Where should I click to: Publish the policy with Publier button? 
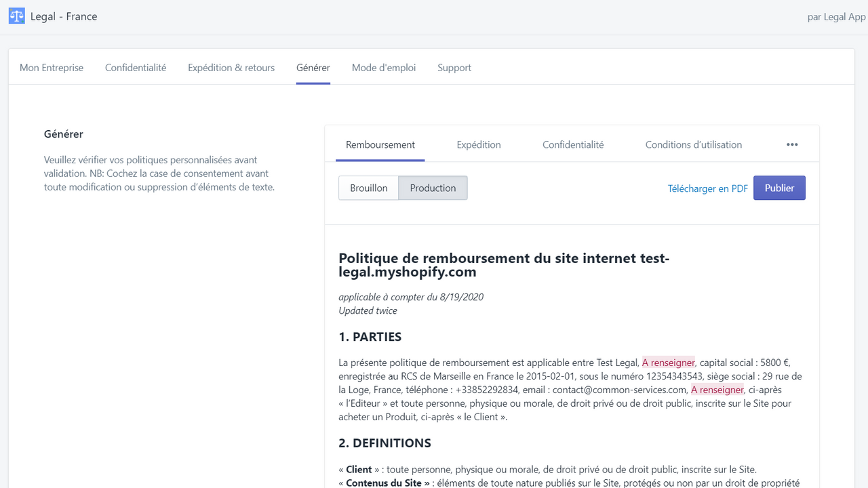[x=779, y=188]
